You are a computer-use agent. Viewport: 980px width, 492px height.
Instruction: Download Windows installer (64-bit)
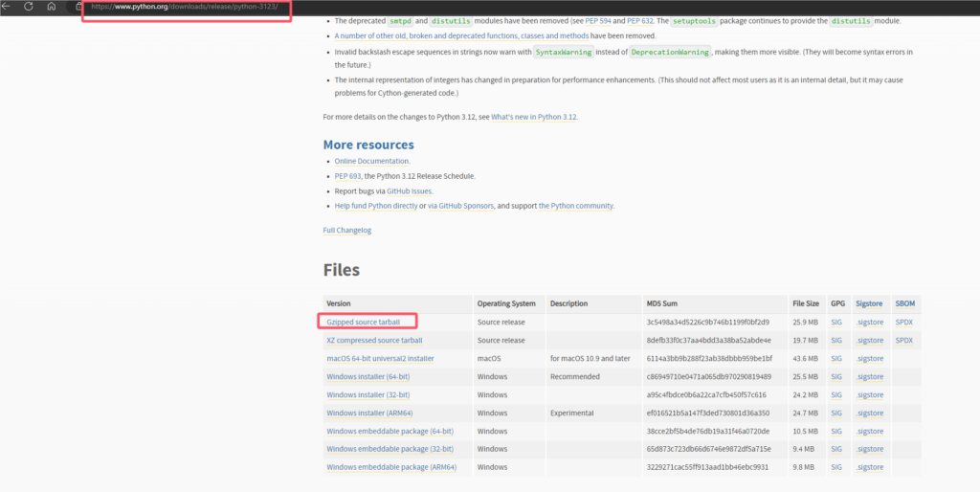tap(368, 376)
